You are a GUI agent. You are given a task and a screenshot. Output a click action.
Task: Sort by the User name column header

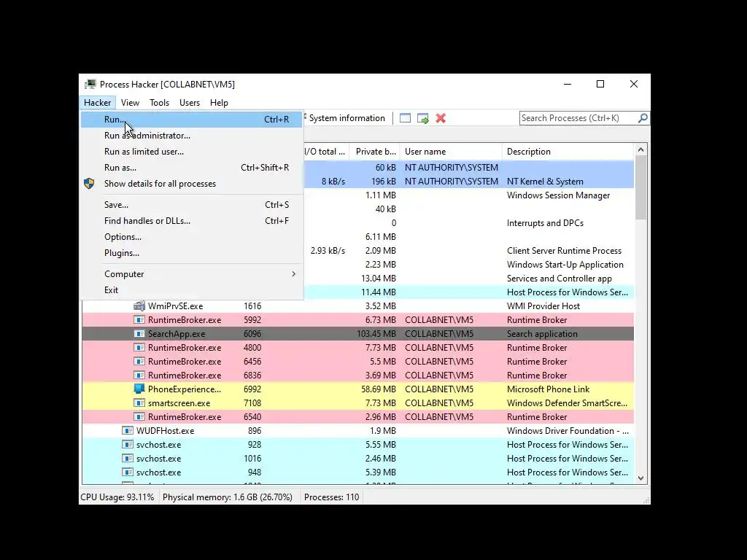451,152
